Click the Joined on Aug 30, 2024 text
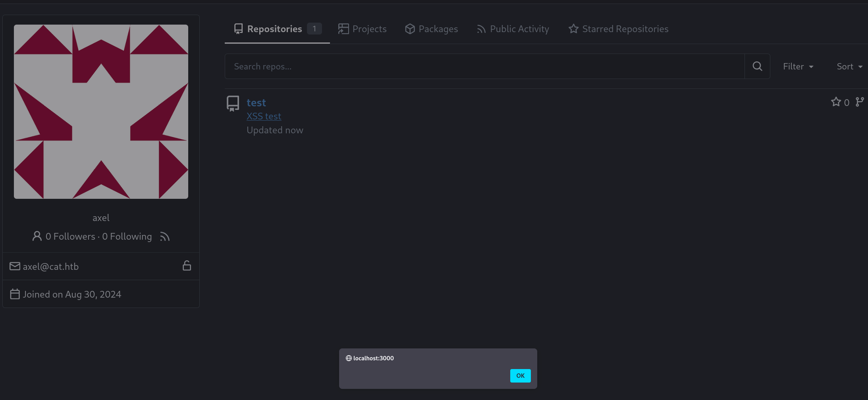This screenshot has width=868, height=400. (x=72, y=294)
